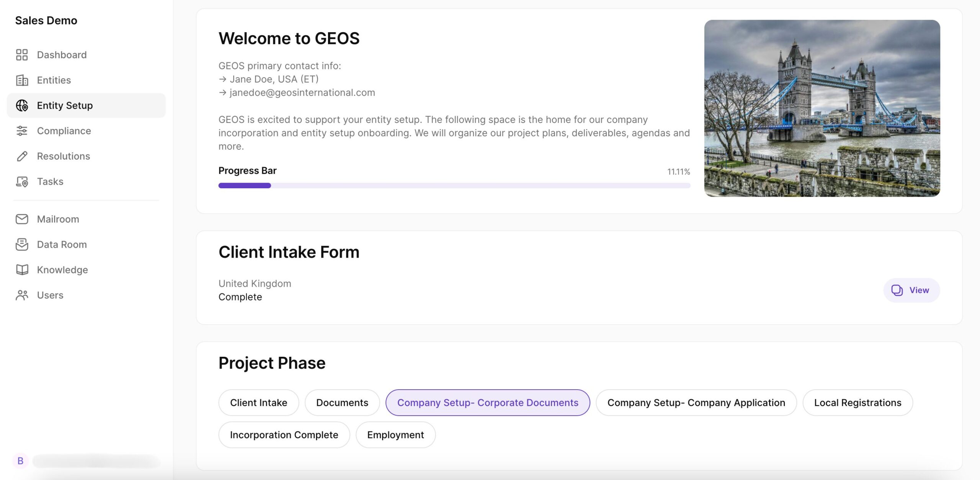Click the Mailroom envelope icon
The height and width of the screenshot is (480, 980).
click(22, 219)
